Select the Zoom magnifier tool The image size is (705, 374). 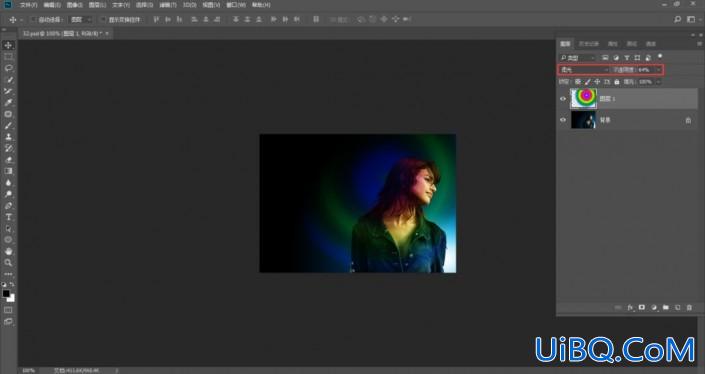tap(9, 263)
